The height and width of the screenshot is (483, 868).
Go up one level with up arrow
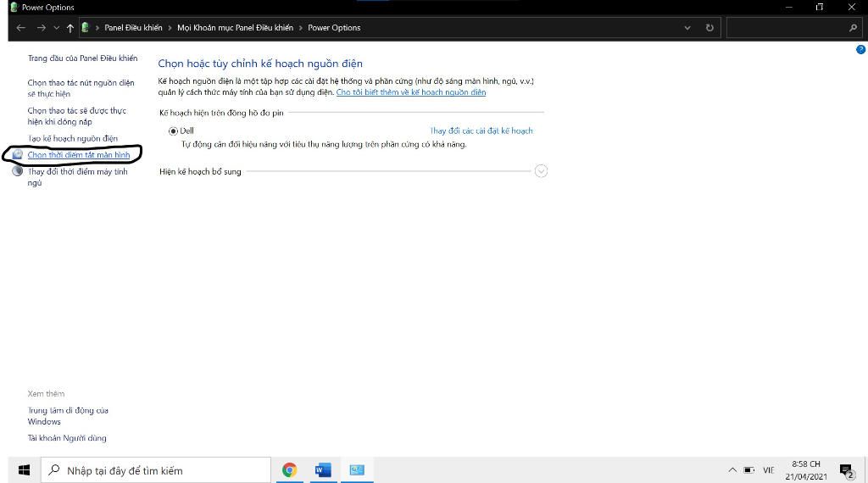pos(70,28)
